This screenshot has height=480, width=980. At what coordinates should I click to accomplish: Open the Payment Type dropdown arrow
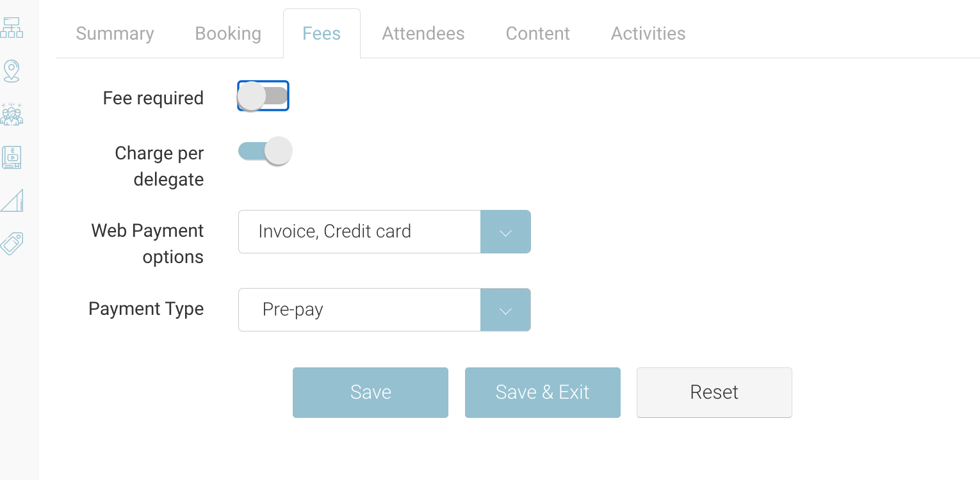pyautogui.click(x=505, y=310)
